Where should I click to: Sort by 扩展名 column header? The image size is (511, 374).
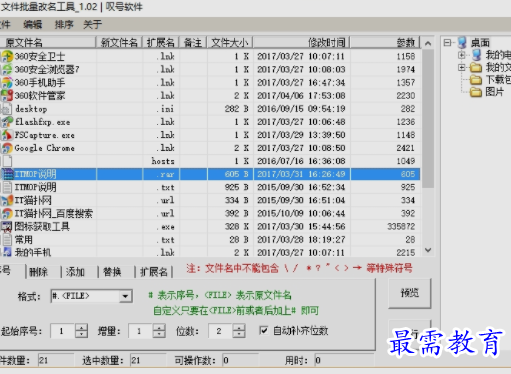coord(161,43)
